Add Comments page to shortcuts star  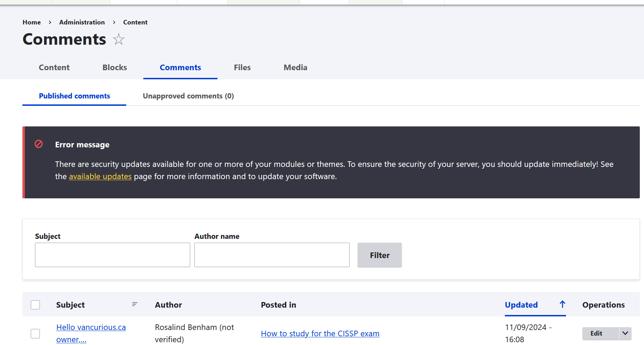pyautogui.click(x=119, y=39)
